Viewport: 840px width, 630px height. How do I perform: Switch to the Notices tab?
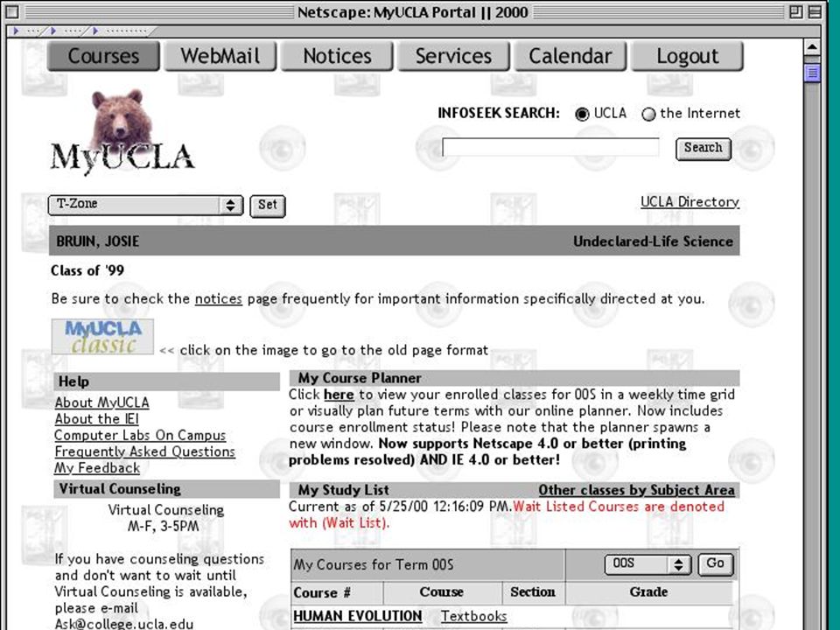pyautogui.click(x=337, y=56)
